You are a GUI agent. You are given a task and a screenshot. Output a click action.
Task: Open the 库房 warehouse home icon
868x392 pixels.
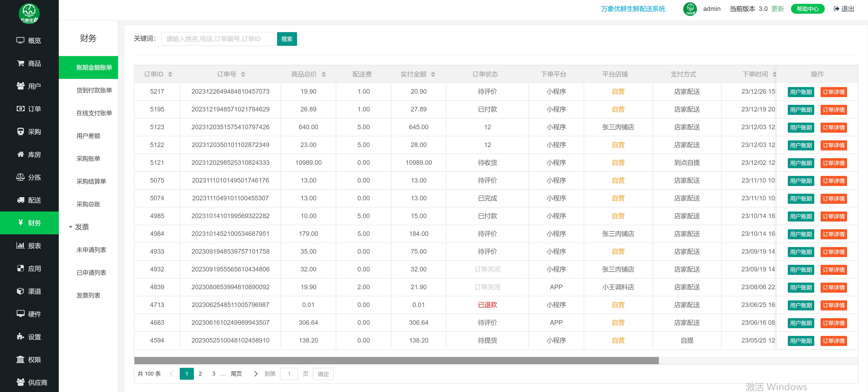(x=21, y=154)
